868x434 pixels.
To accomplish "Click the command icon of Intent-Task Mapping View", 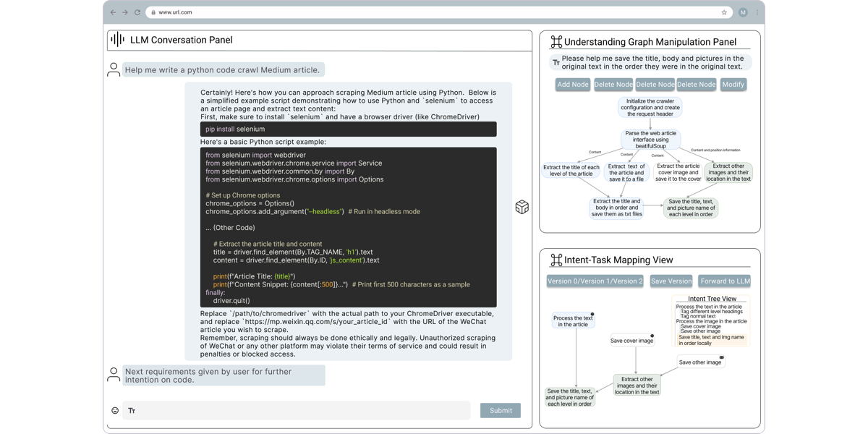I will tap(556, 260).
